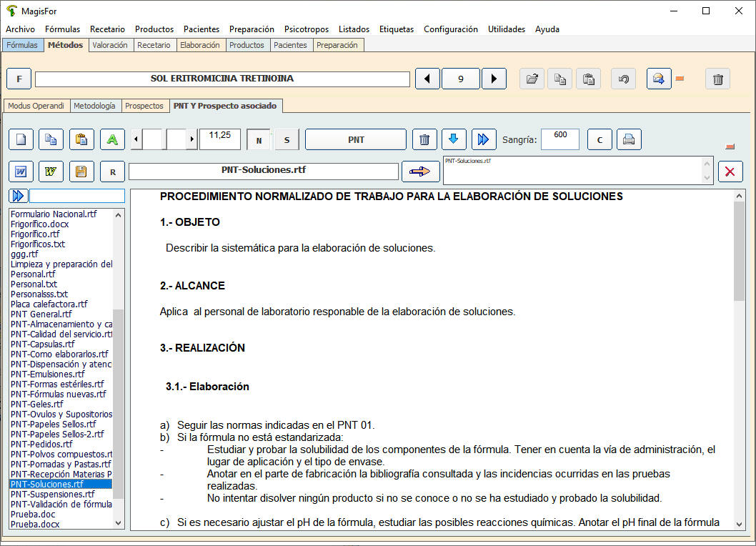This screenshot has height=546, width=756.
Task: Open the Configuración menu
Action: click(x=451, y=29)
